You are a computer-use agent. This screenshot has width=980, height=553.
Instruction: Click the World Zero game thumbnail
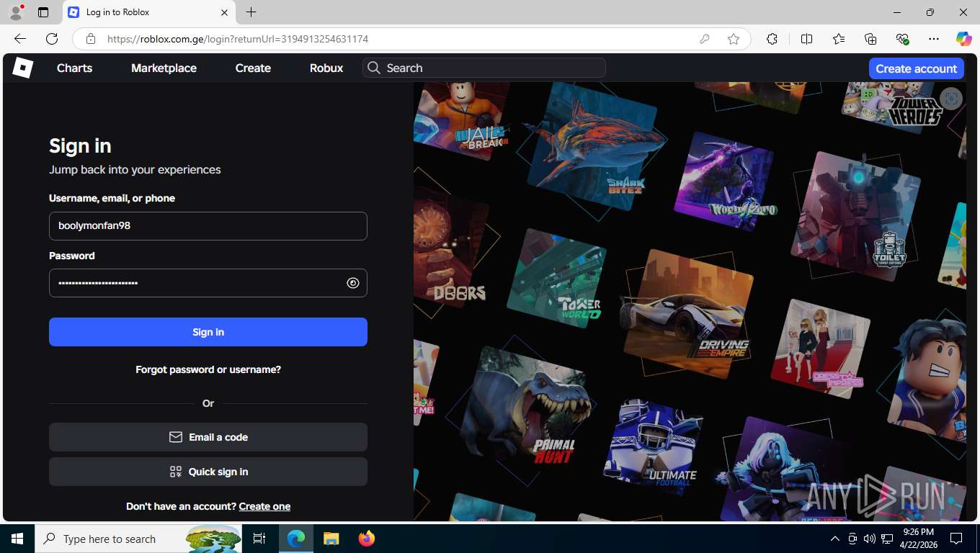click(x=726, y=182)
